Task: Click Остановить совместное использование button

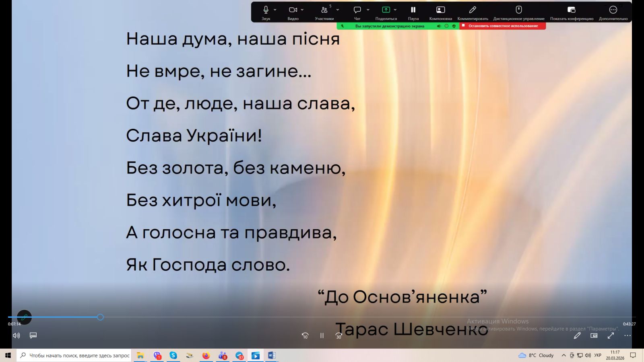Action: click(x=502, y=26)
